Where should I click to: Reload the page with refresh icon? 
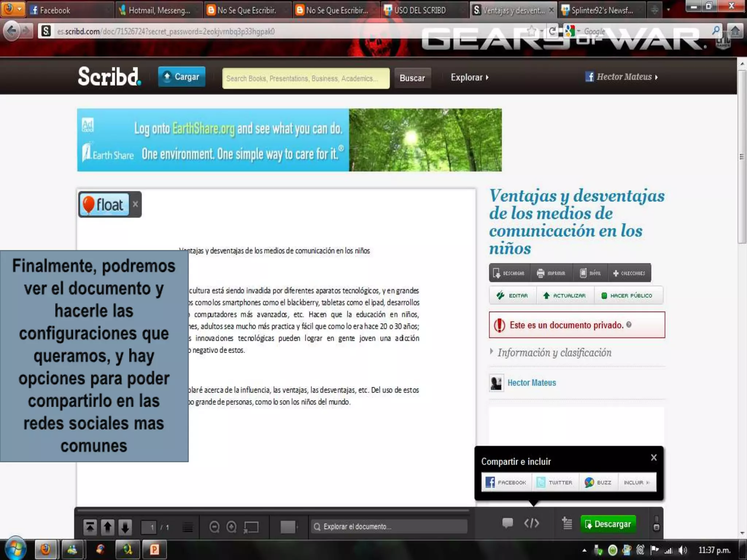point(553,31)
